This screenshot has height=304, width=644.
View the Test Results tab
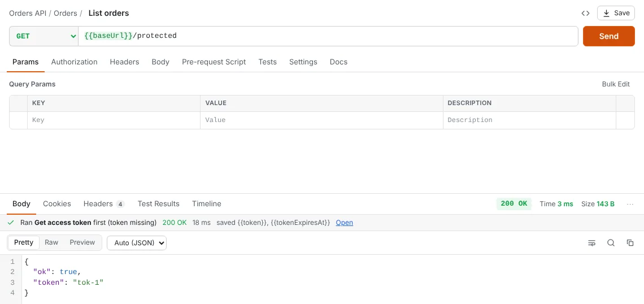pos(159,204)
